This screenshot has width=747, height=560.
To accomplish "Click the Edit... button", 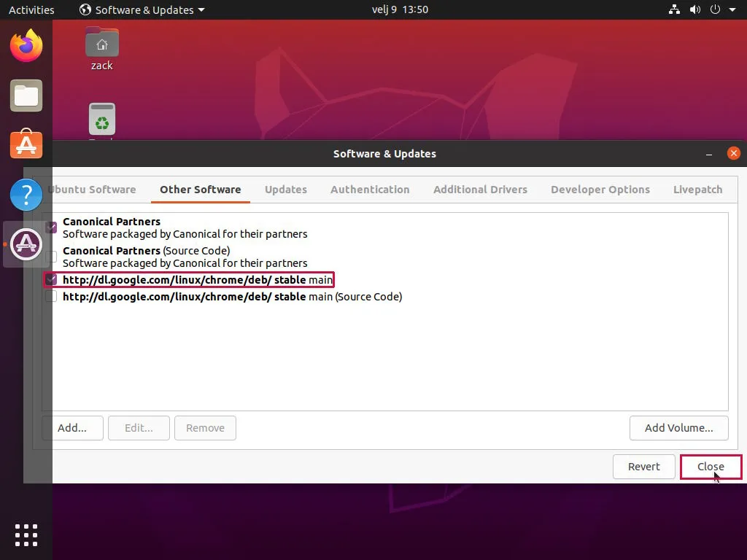I will [x=139, y=428].
